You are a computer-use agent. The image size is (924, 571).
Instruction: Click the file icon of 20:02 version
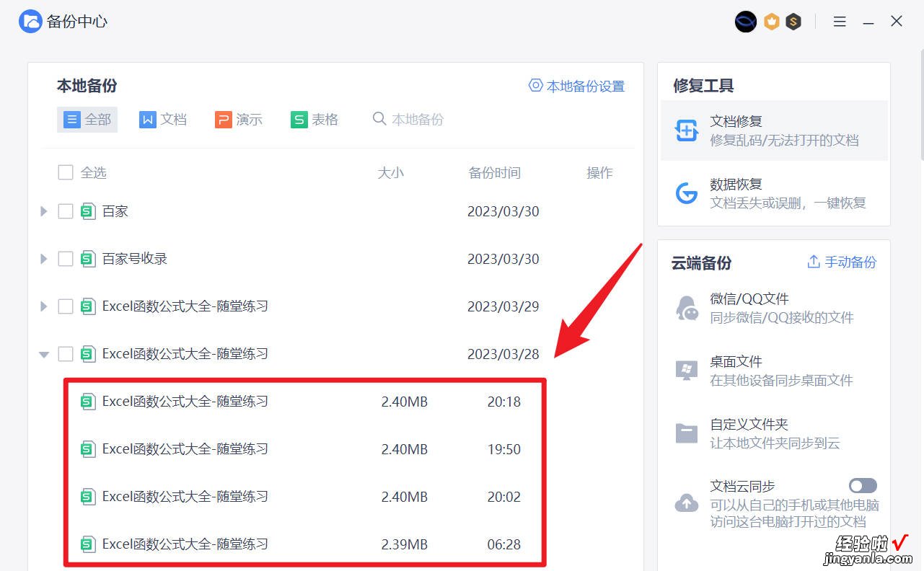88,497
